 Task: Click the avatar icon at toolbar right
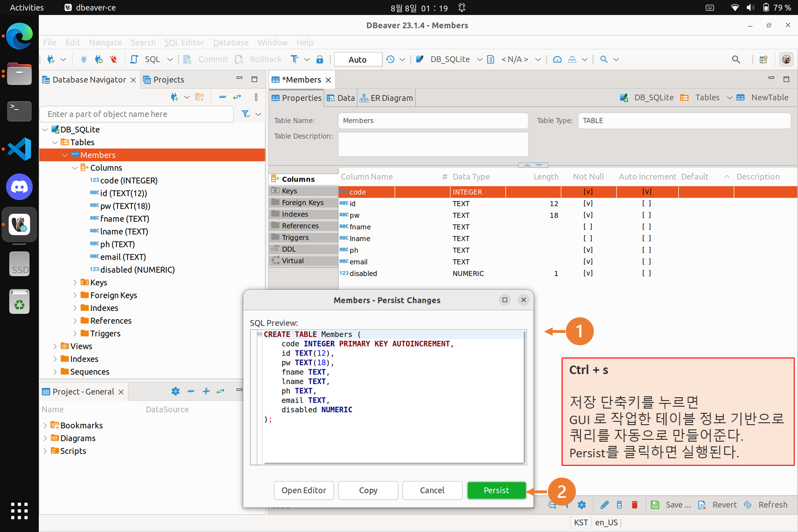786,59
